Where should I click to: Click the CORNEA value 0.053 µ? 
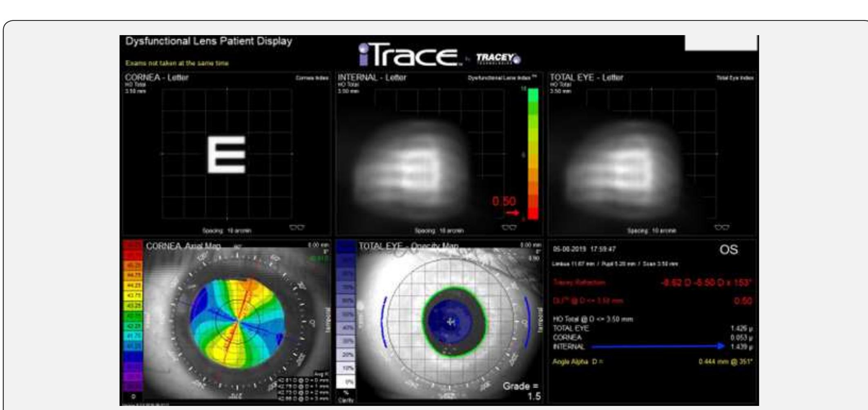point(741,338)
